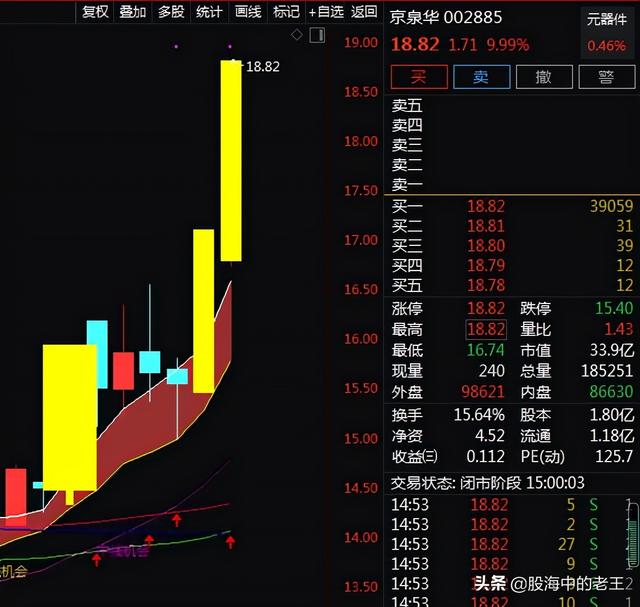640x607 pixels.
Task: Click the PE(动) value 125.7
Action: click(614, 456)
